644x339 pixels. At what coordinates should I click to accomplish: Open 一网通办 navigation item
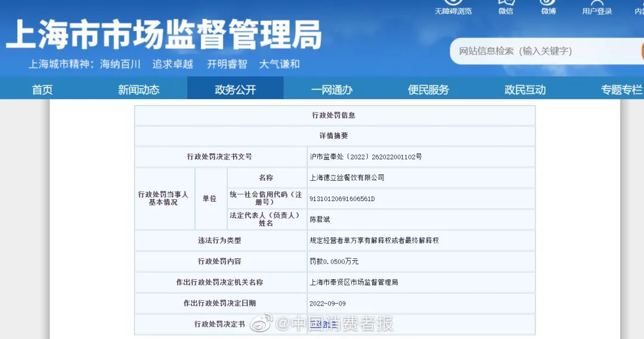(332, 90)
